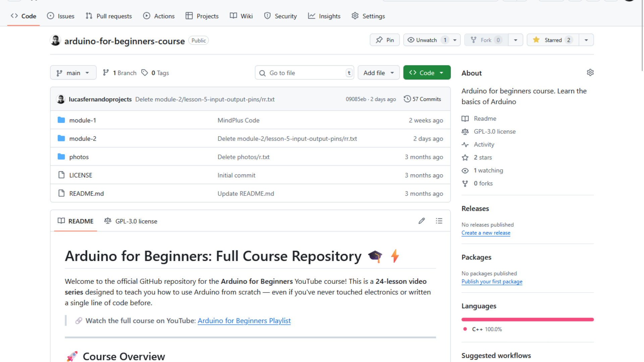Fork the repository

[x=486, y=40]
